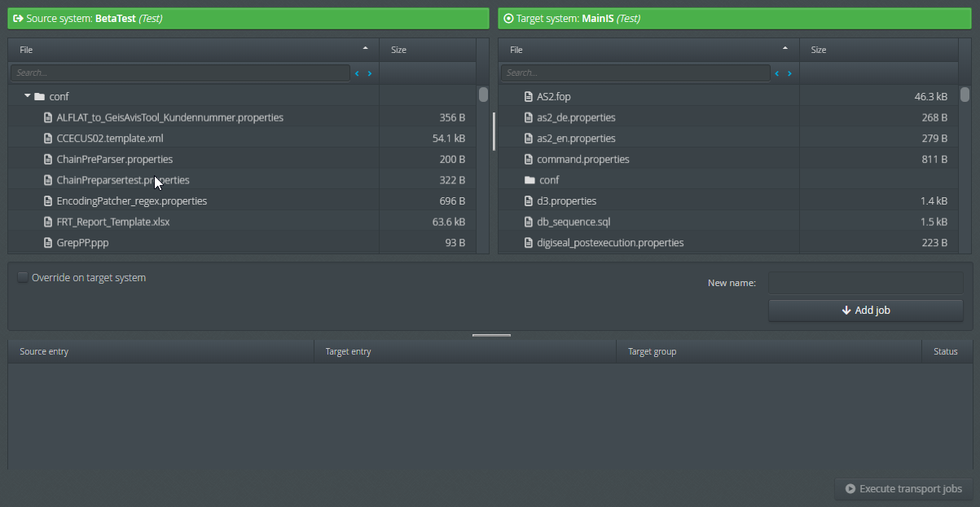Click the conf folder icon in source panel

click(39, 96)
